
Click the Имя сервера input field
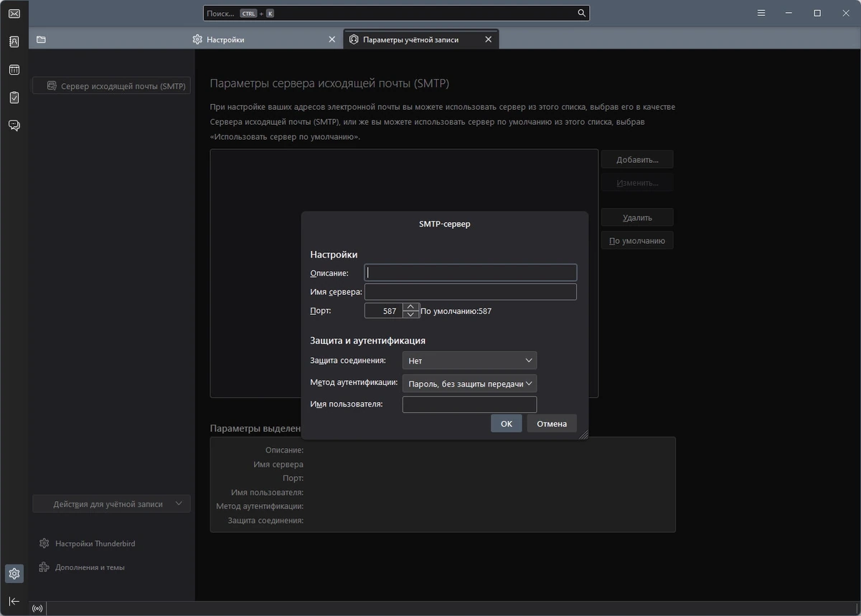[x=471, y=291]
